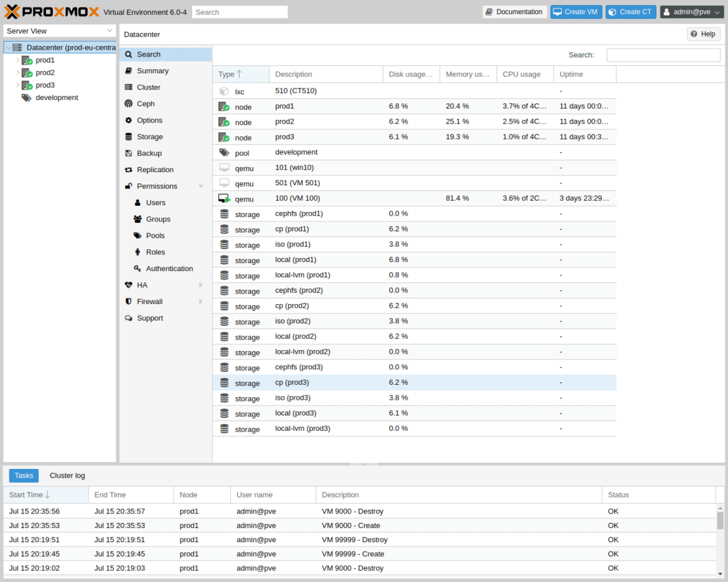728x582 pixels.
Task: Sort tasks by Start Time header
Action: point(46,495)
